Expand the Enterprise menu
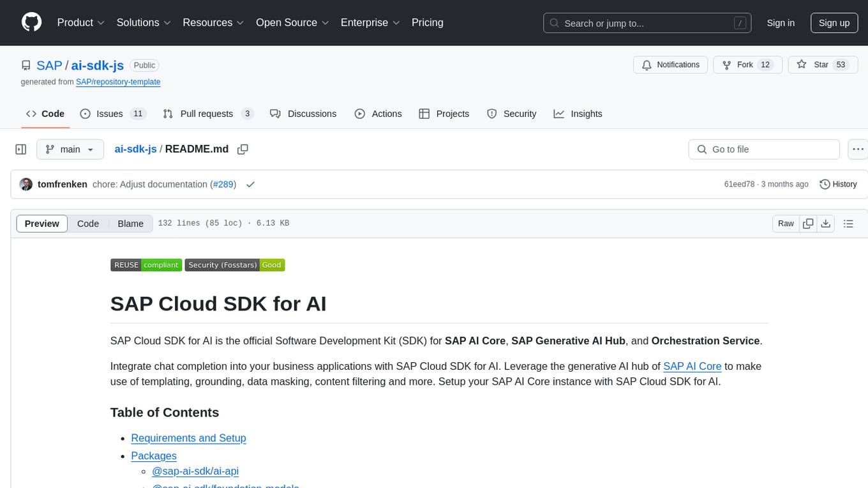 370,22
